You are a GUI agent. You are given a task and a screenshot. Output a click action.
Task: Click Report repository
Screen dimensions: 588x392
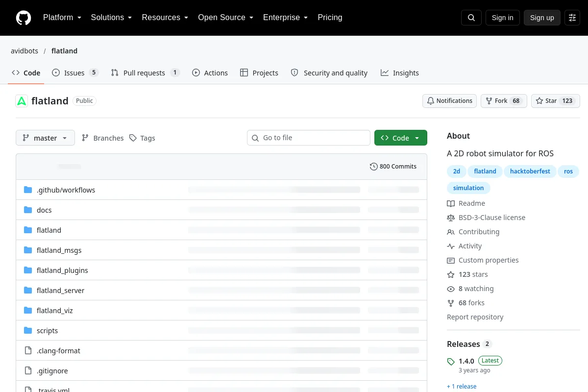tap(475, 317)
